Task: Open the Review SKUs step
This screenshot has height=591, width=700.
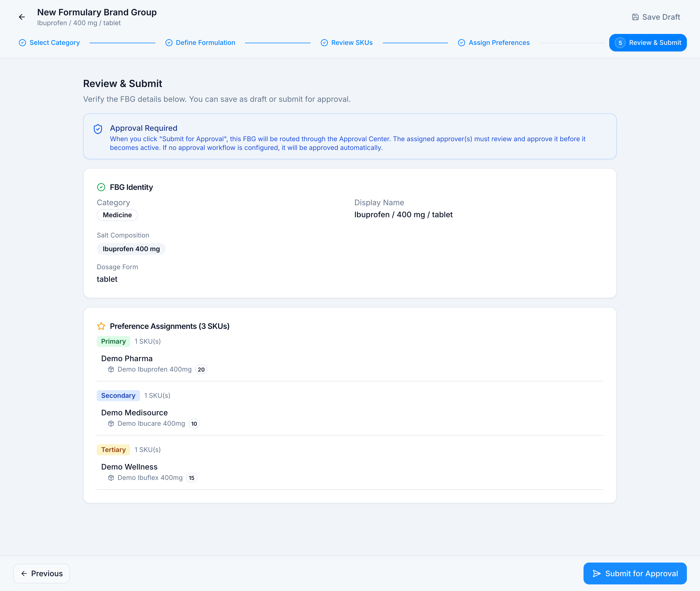Action: [347, 43]
